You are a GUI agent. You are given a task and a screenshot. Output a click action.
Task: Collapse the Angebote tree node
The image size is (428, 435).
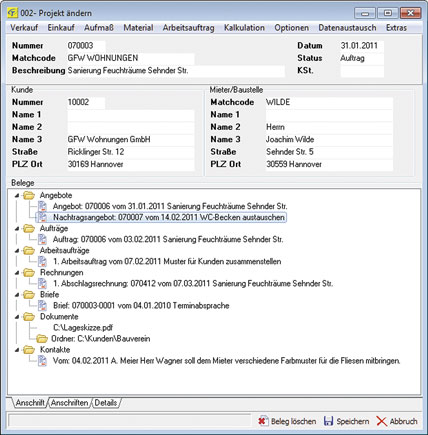point(17,196)
